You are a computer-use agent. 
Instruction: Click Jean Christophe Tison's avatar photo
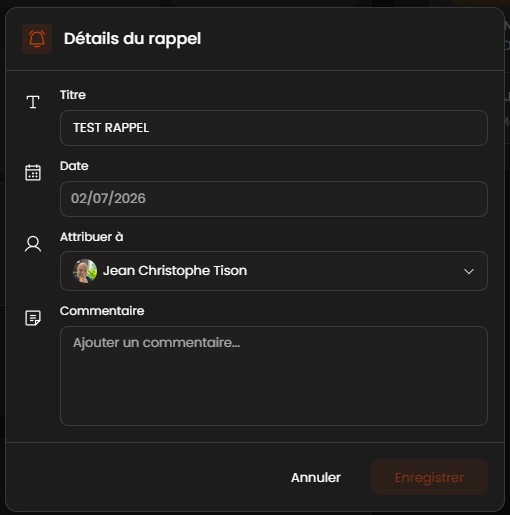85,271
